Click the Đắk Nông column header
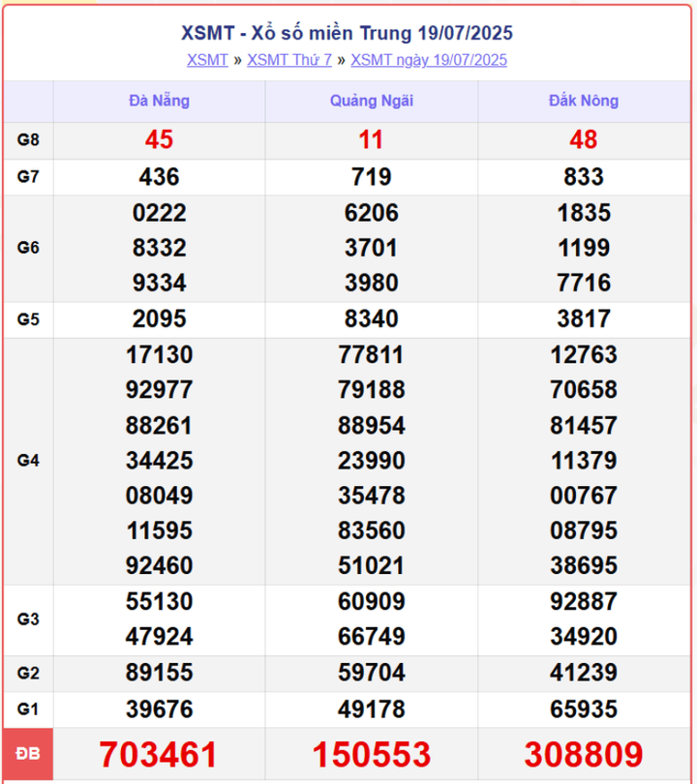 [x=584, y=101]
